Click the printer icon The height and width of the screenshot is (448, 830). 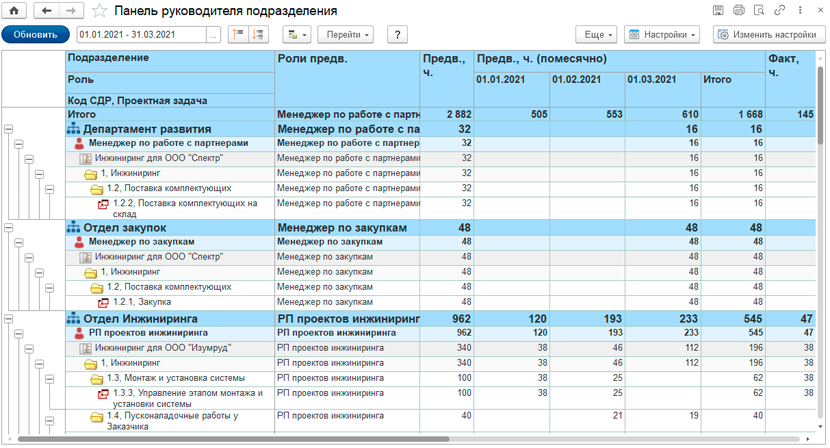739,11
